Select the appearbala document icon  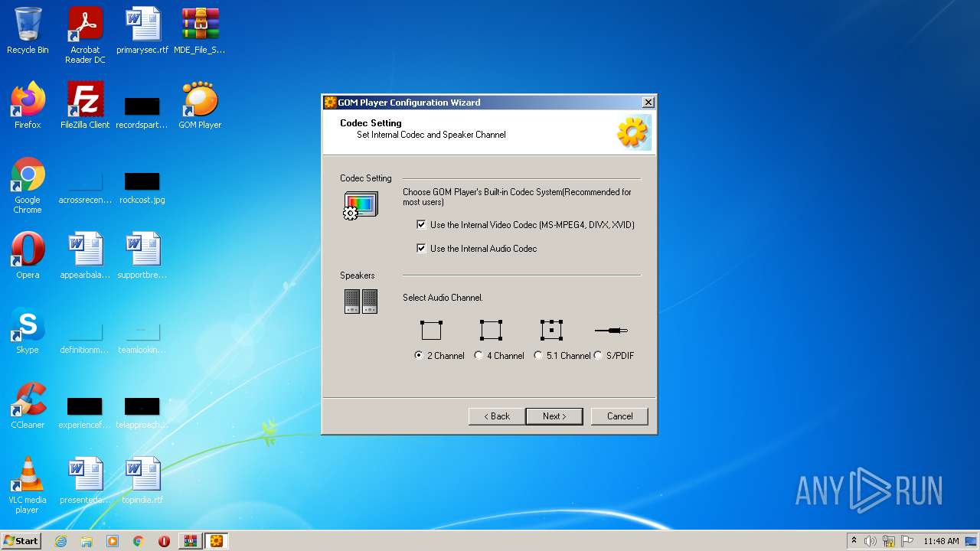[85, 256]
